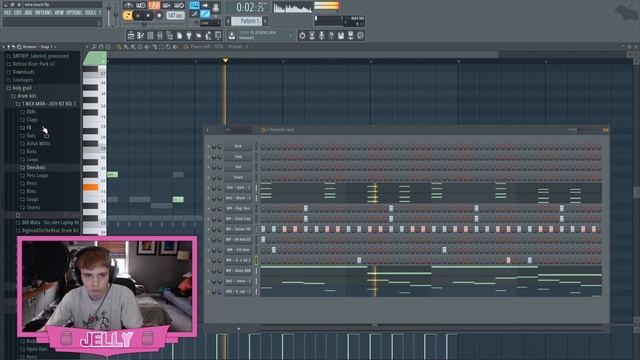This screenshot has width=640, height=360.
Task: Select the piano roll paint brush tool
Action: point(126,47)
